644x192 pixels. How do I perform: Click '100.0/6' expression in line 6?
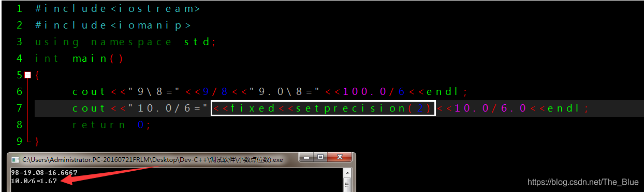point(373,92)
